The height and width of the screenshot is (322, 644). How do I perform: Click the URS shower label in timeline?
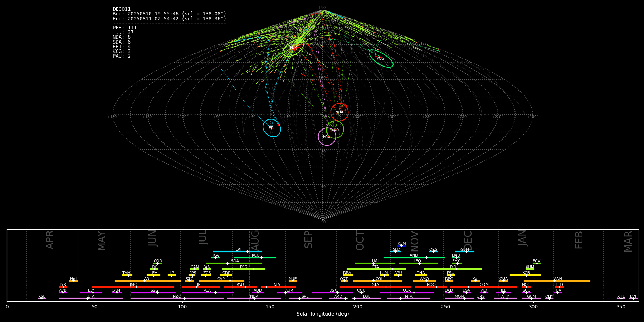[480, 297]
